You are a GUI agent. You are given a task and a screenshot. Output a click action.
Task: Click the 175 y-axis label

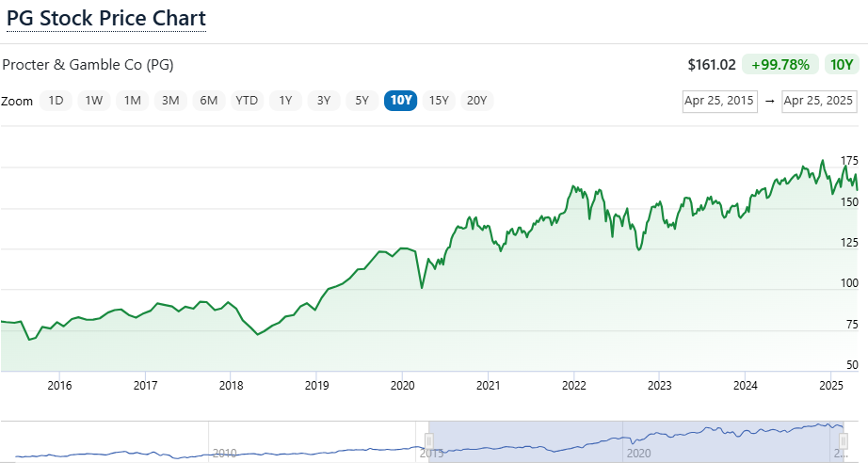(x=850, y=161)
